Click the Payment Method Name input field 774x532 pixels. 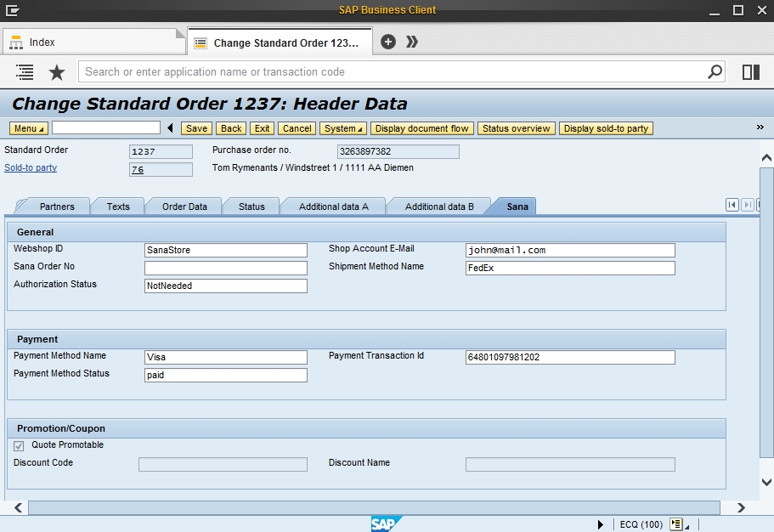pos(225,357)
